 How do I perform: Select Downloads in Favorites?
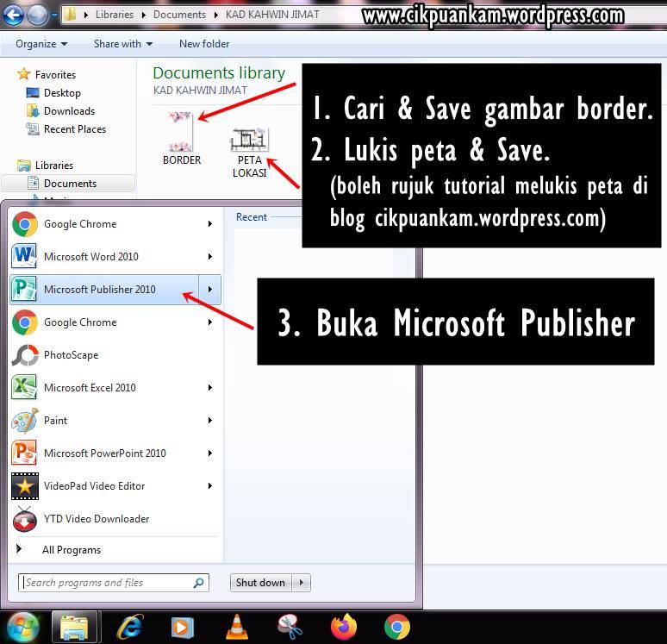[69, 111]
